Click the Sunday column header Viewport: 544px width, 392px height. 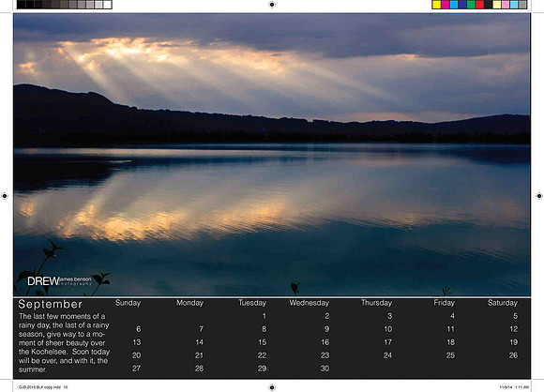pyautogui.click(x=128, y=303)
